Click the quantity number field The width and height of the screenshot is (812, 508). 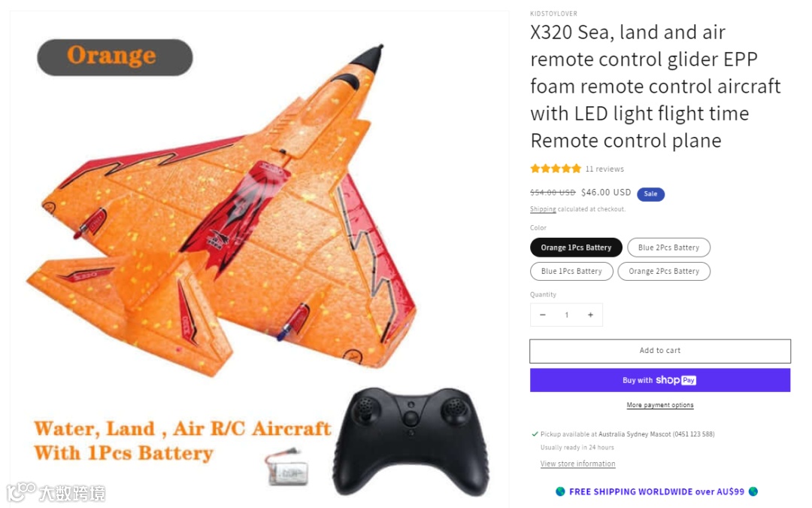[x=567, y=315]
